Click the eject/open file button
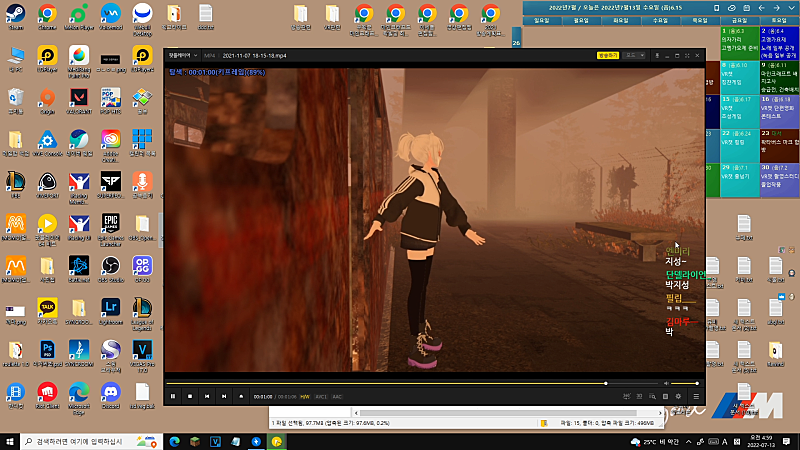The height and width of the screenshot is (450, 800). [241, 396]
